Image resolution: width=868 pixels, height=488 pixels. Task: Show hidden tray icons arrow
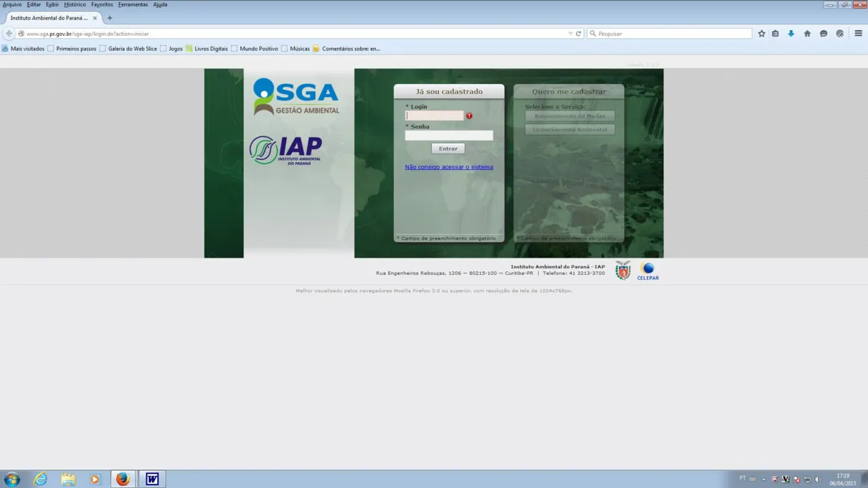763,479
